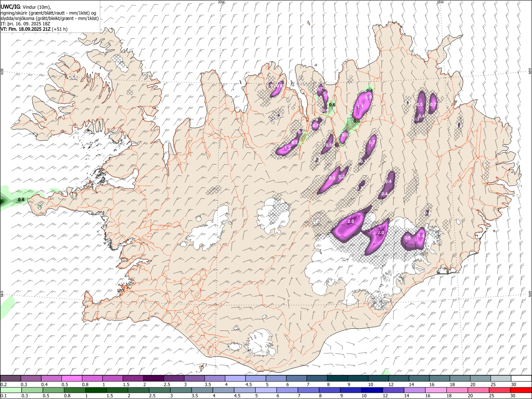
Task: Click the '15W' longitude label at the map top
Action: [x=440, y=2]
